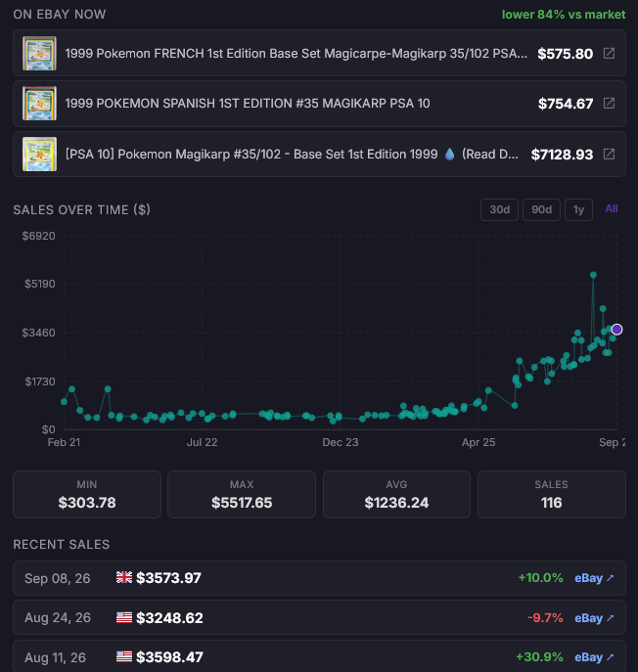Viewport: 638px width, 672px height.
Task: Click the $1730 y-axis label
Action: (x=40, y=381)
